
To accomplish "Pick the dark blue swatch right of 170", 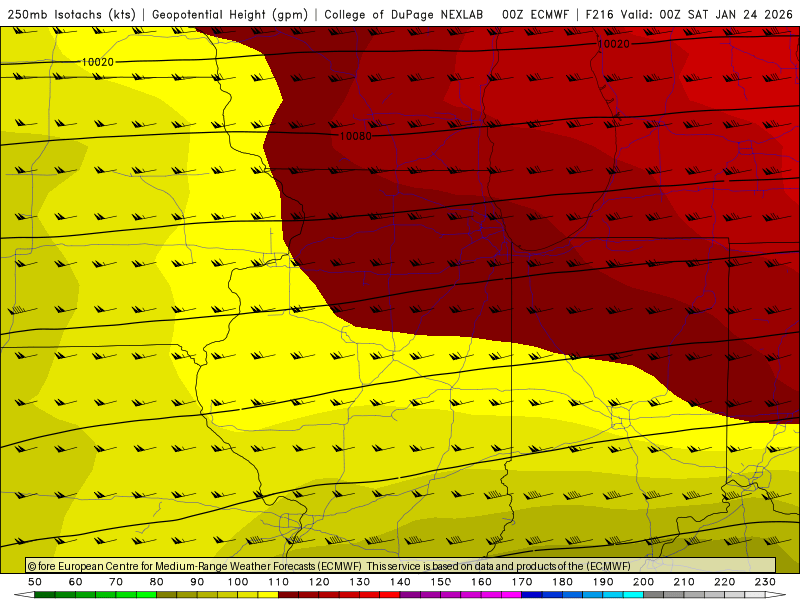I will click(532, 595).
